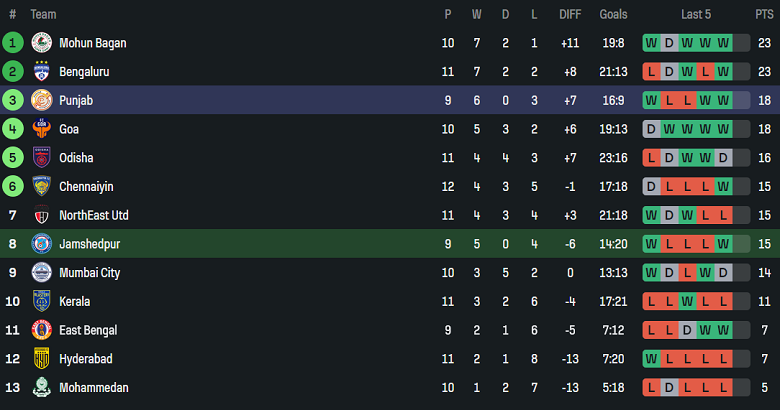Click the Jamshedpur team logo
This screenshot has width=780, height=410.
tap(42, 244)
